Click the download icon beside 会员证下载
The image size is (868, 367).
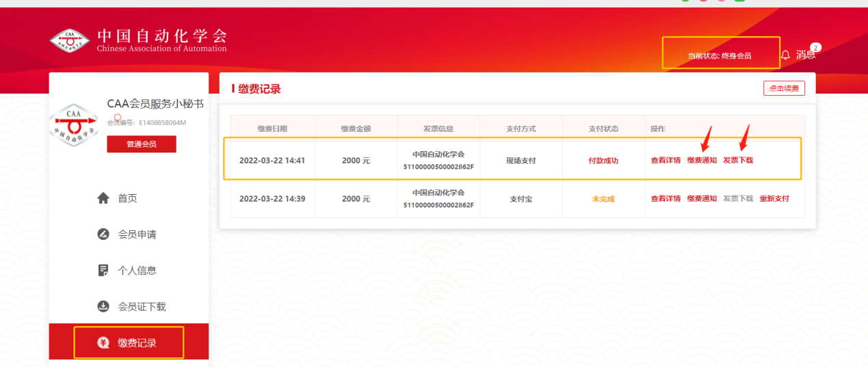point(103,306)
